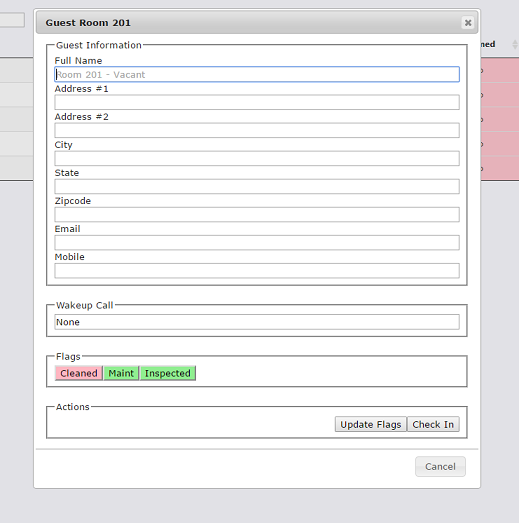The width and height of the screenshot is (519, 523).
Task: Click the sort arrows in background table header
Action: point(515,44)
